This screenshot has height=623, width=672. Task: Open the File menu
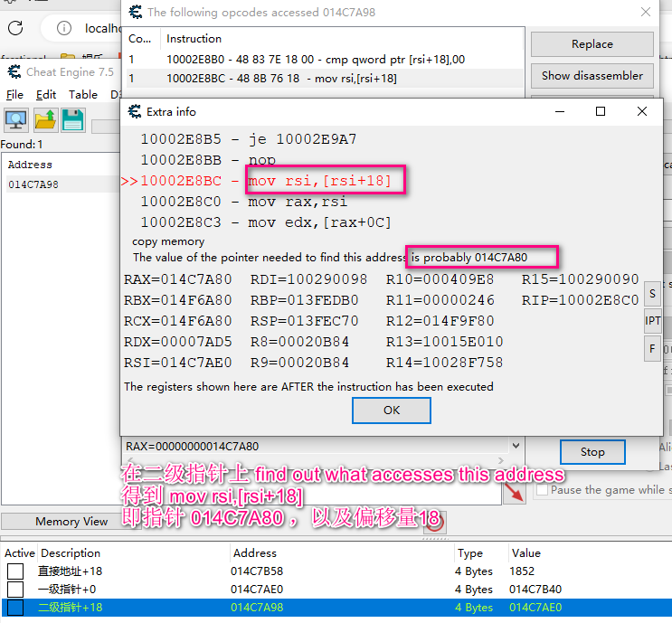(x=14, y=94)
